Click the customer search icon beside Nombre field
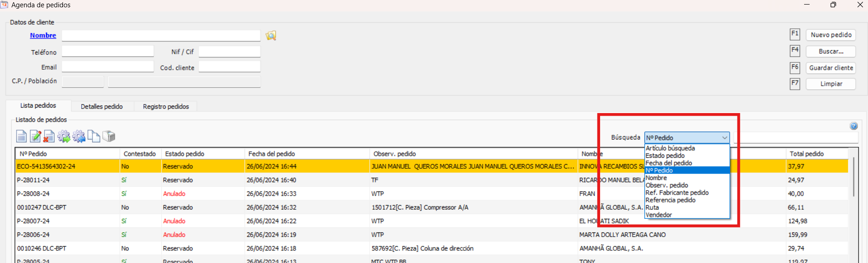This screenshot has width=868, height=263. point(271,36)
